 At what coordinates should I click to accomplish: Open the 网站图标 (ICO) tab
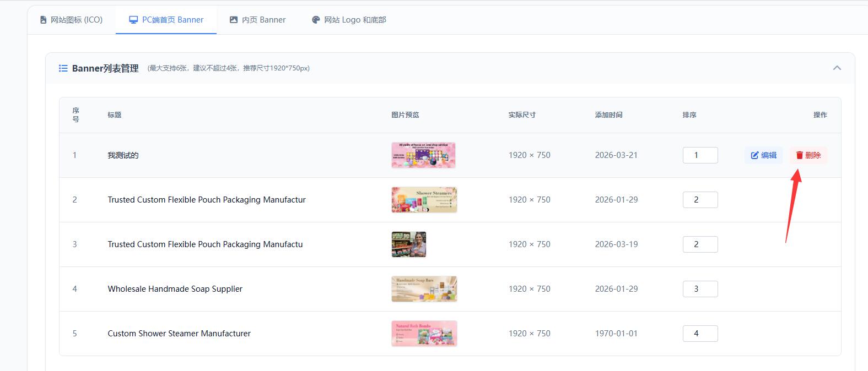pyautogui.click(x=71, y=20)
